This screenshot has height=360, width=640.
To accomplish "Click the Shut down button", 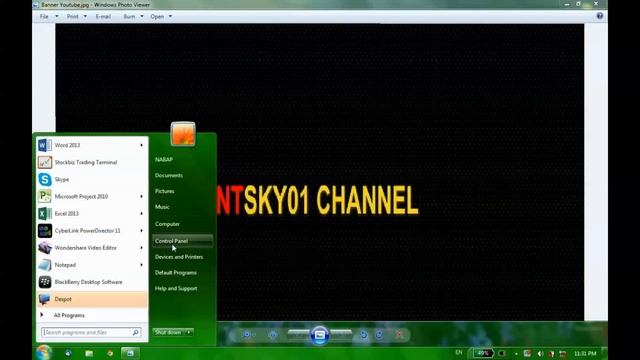I will (x=168, y=333).
